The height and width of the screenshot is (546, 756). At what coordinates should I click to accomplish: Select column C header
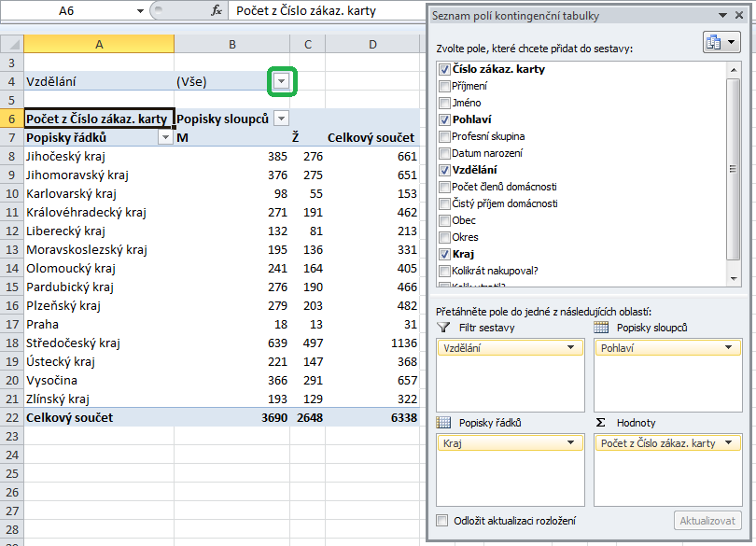click(308, 45)
